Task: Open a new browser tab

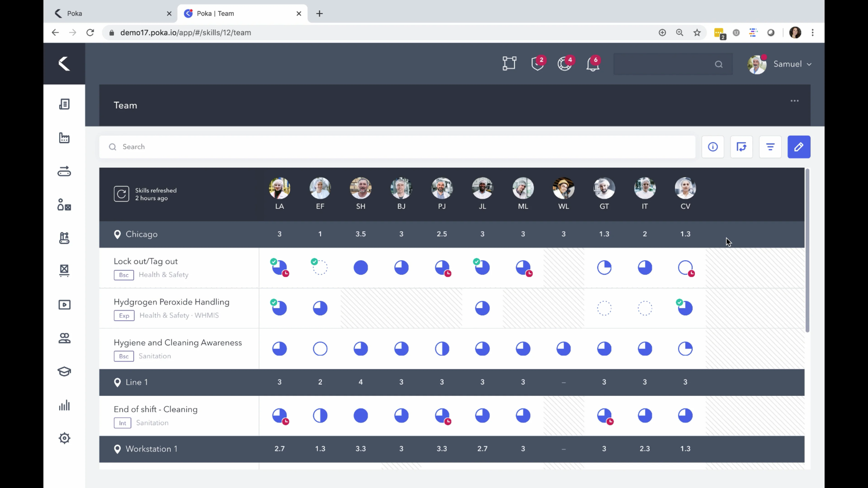Action: pos(319,14)
